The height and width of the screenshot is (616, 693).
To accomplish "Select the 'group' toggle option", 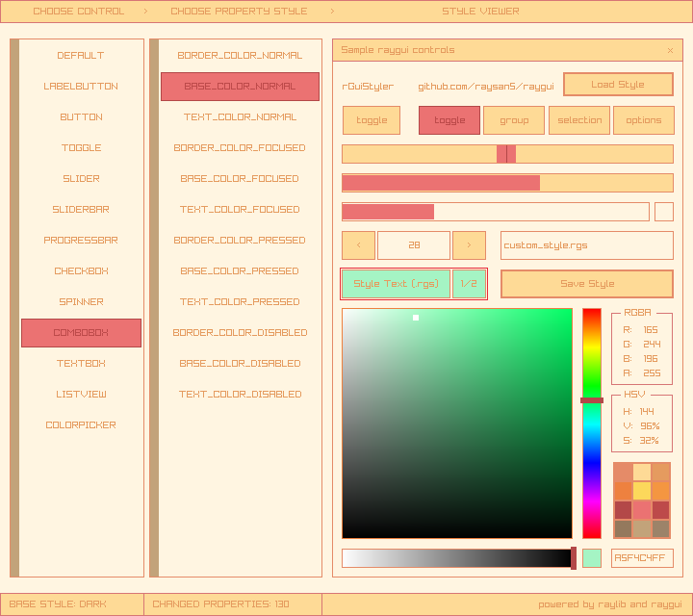I will coord(514,120).
